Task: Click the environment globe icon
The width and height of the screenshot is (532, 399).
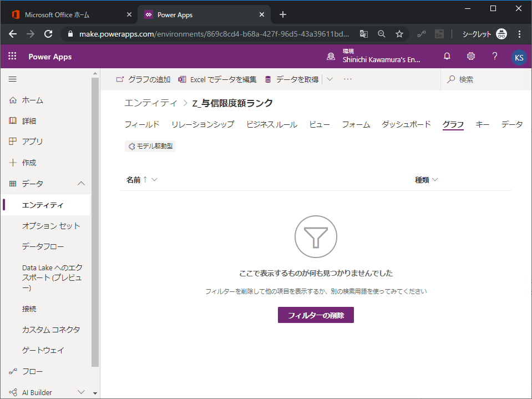Action: 331,57
